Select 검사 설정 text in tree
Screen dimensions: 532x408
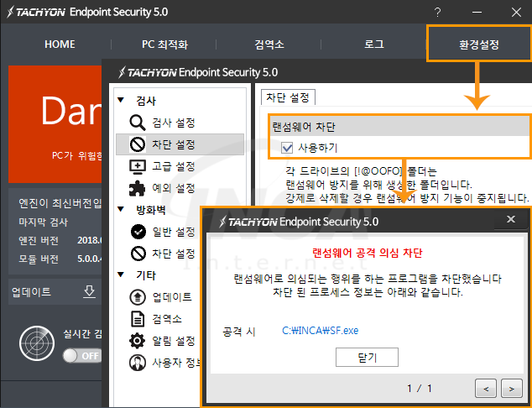tap(174, 123)
